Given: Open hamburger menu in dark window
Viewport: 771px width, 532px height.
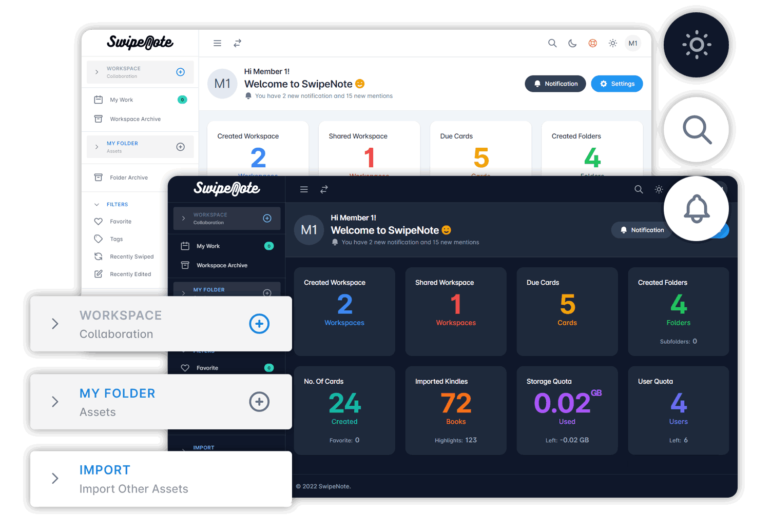Looking at the screenshot, I should click(304, 190).
